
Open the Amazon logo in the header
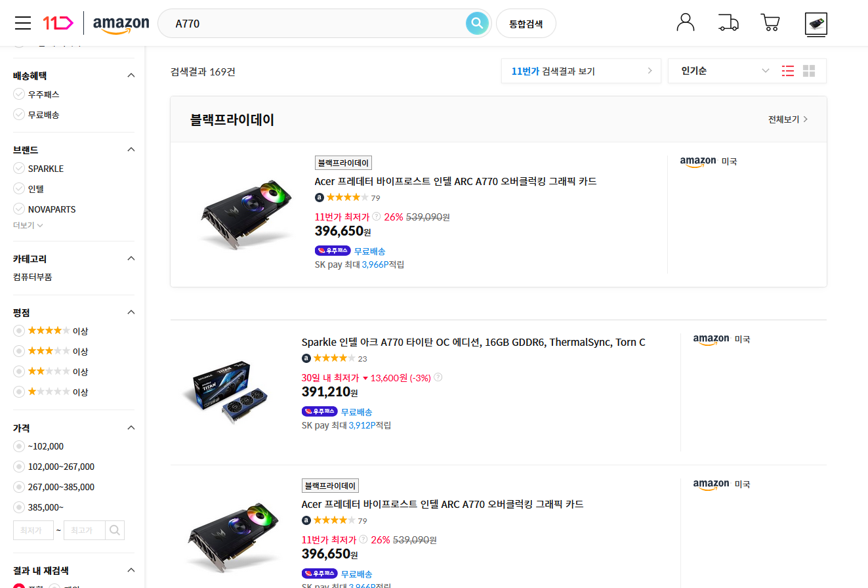(x=121, y=24)
